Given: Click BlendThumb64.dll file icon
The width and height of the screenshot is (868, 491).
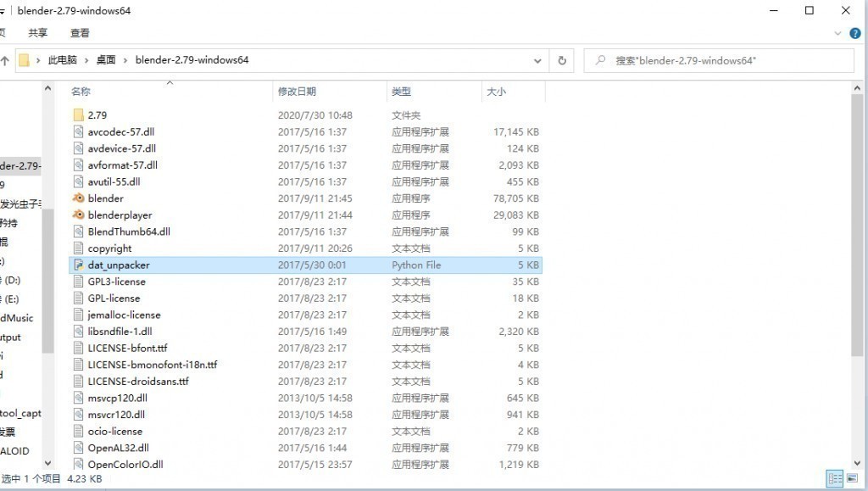Looking at the screenshot, I should point(79,232).
